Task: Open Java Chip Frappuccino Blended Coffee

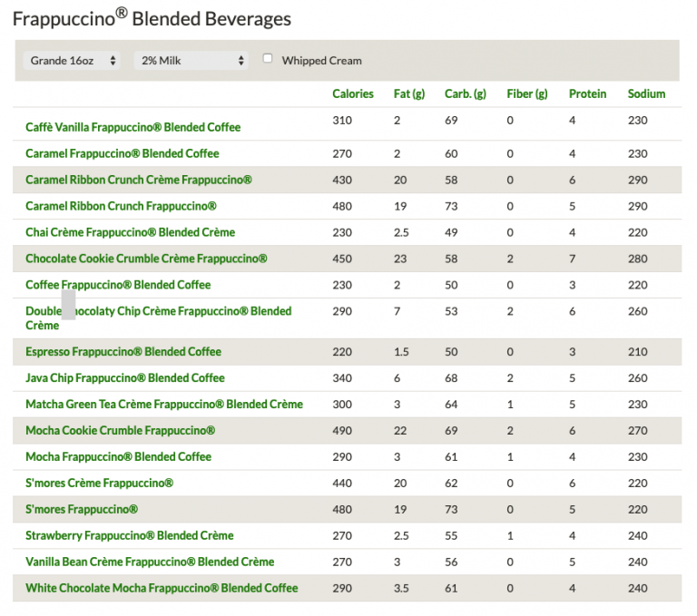Action: pos(124,377)
